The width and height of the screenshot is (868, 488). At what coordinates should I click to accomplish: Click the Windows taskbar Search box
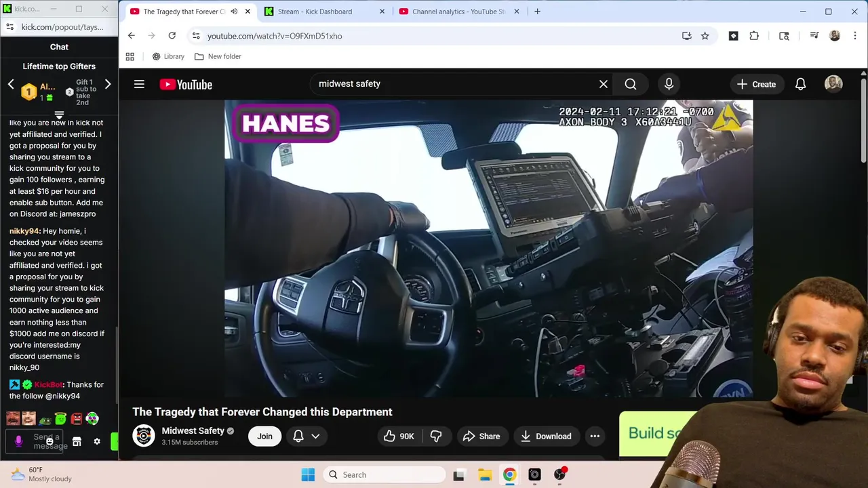[384, 474]
